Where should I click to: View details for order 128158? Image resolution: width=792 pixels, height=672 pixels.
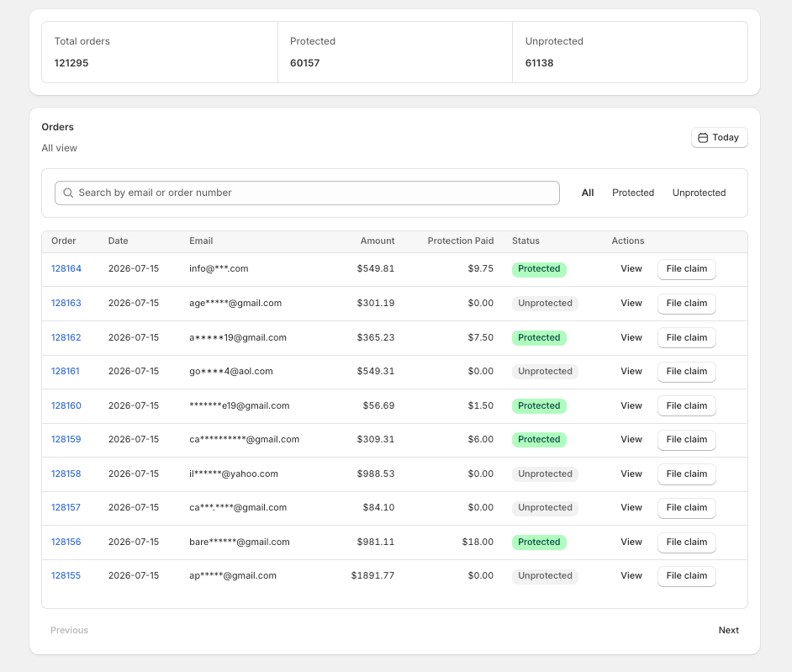pyautogui.click(x=631, y=474)
